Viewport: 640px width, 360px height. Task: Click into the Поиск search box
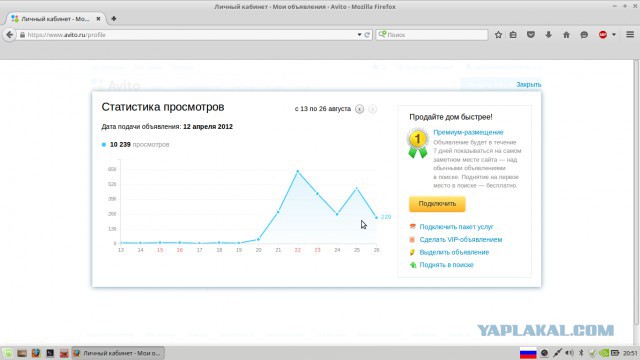click(432, 35)
